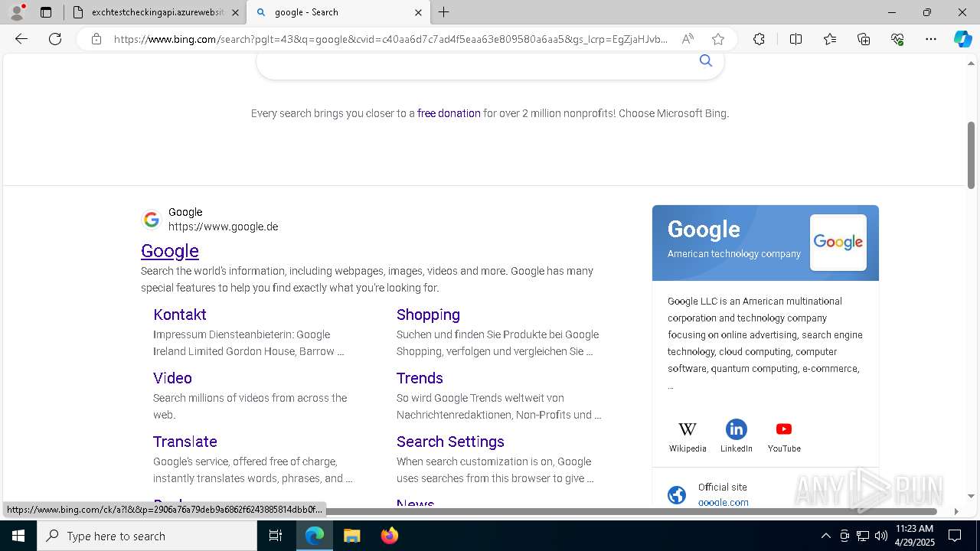
Task: Open the Video sublink
Action: click(x=172, y=378)
